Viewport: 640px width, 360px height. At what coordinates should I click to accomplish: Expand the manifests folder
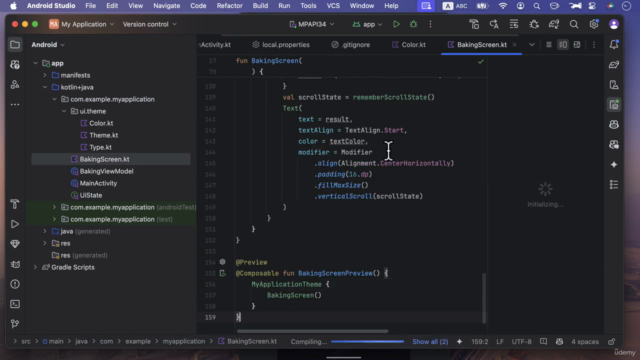[45, 75]
